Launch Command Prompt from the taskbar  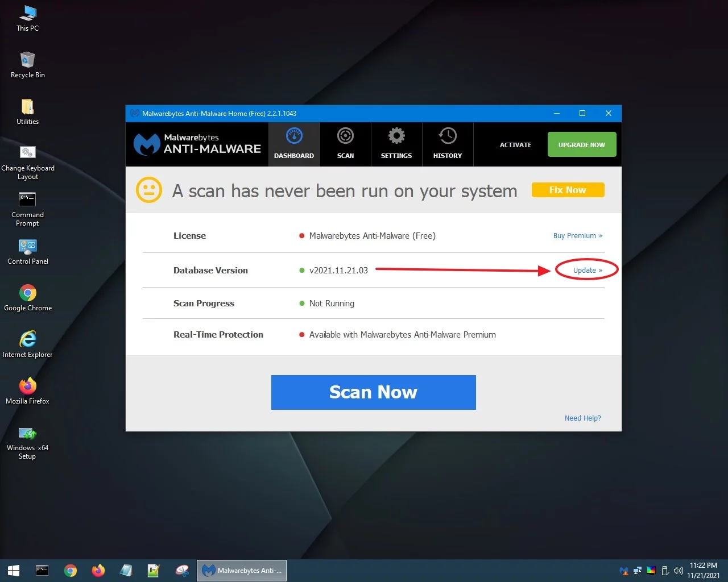pyautogui.click(x=42, y=571)
